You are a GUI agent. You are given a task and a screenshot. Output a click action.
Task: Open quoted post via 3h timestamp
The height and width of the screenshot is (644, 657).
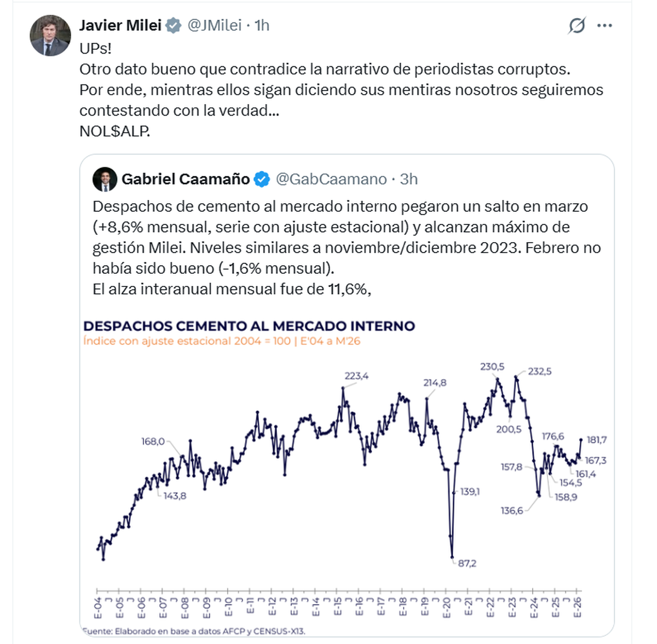pos(409,179)
